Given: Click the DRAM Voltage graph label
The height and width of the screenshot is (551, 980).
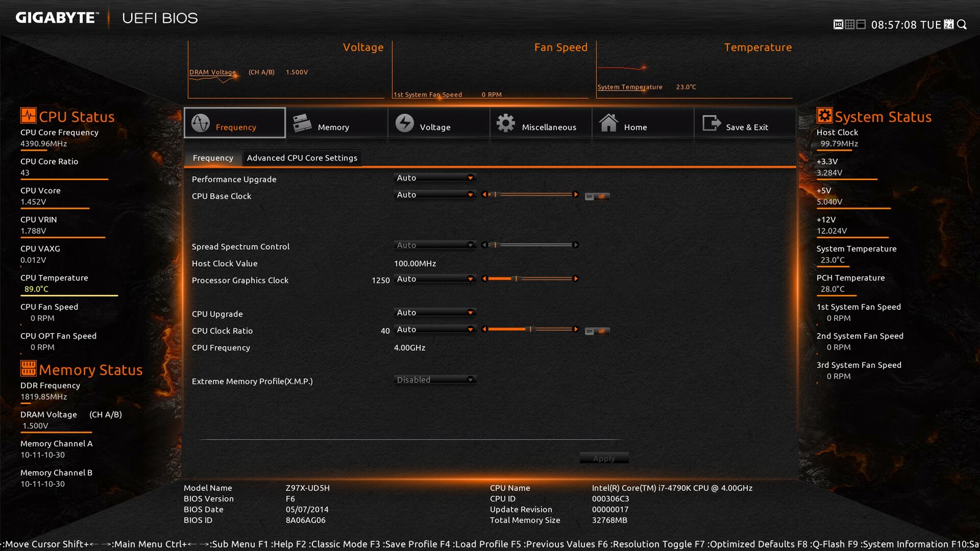Looking at the screenshot, I should coord(213,72).
